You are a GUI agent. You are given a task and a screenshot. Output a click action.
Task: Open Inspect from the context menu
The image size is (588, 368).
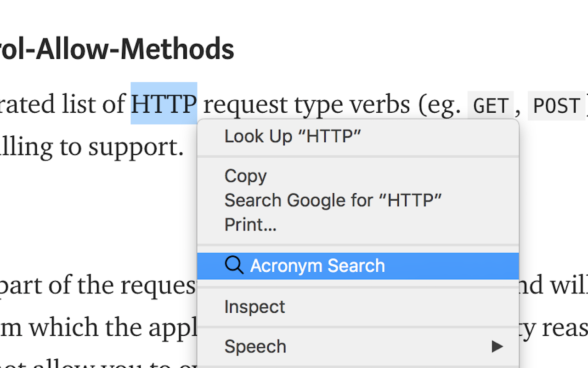tap(358, 307)
